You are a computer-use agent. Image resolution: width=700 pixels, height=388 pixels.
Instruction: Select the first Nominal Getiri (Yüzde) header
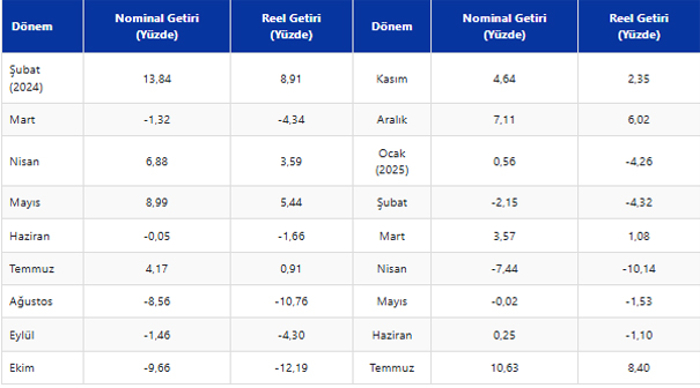click(157, 26)
